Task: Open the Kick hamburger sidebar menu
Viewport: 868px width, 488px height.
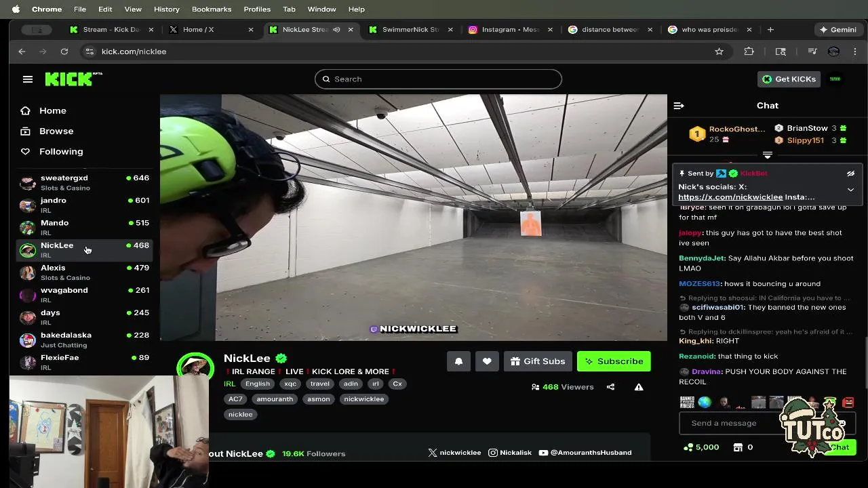Action: [x=28, y=79]
